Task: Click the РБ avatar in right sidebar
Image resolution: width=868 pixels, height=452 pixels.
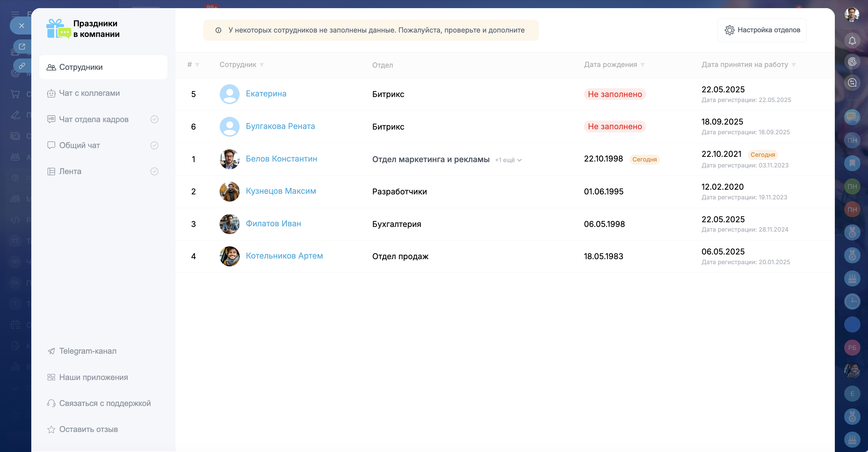Action: [x=852, y=347]
